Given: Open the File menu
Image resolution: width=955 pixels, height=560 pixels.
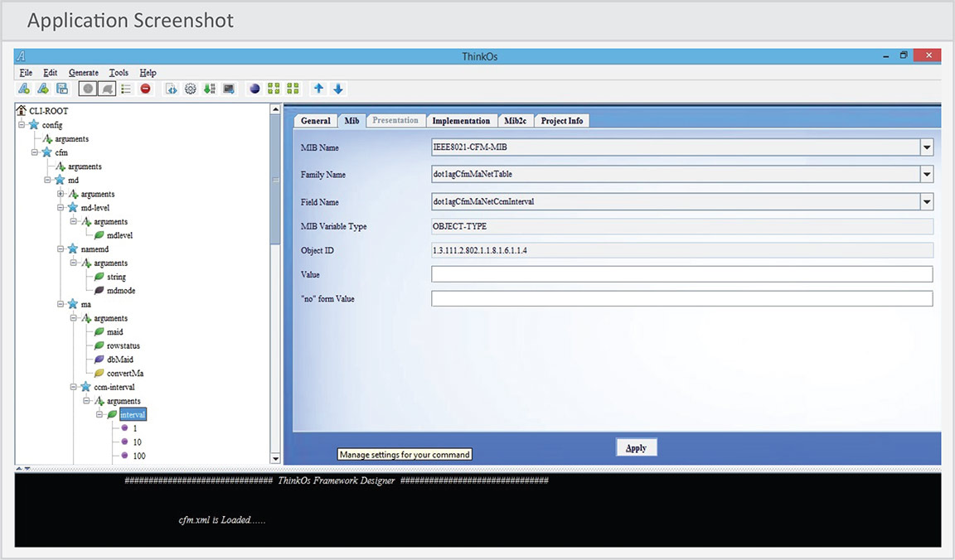Looking at the screenshot, I should (27, 72).
